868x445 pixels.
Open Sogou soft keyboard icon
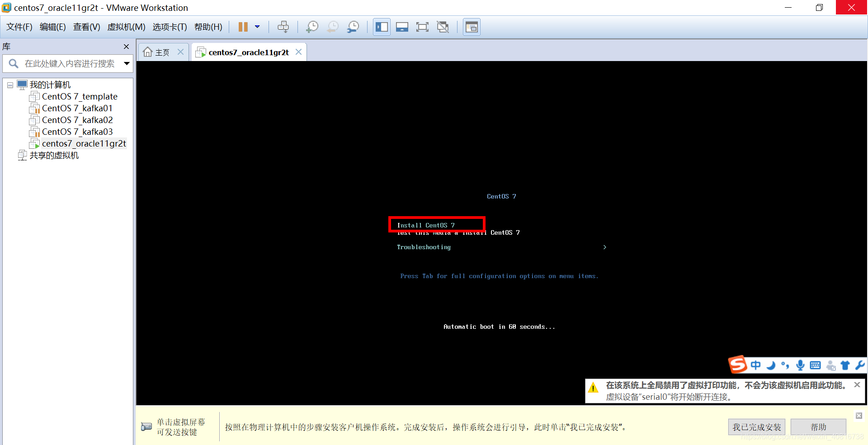click(x=815, y=365)
